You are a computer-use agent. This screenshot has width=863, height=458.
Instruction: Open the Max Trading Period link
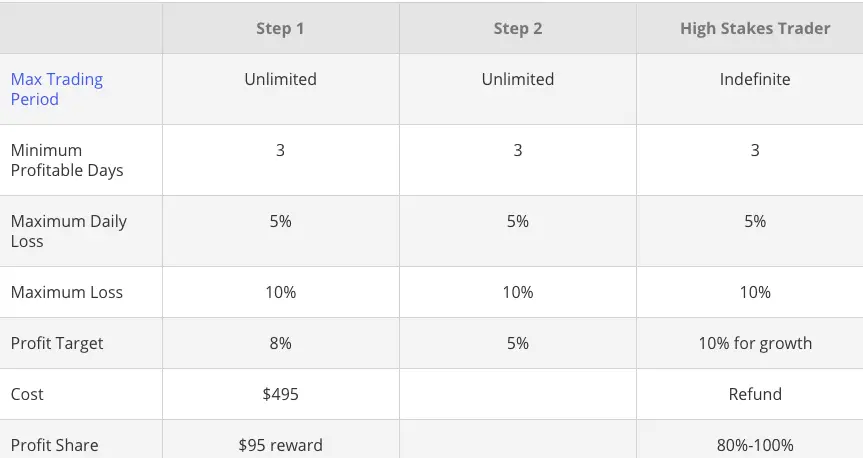pos(57,89)
